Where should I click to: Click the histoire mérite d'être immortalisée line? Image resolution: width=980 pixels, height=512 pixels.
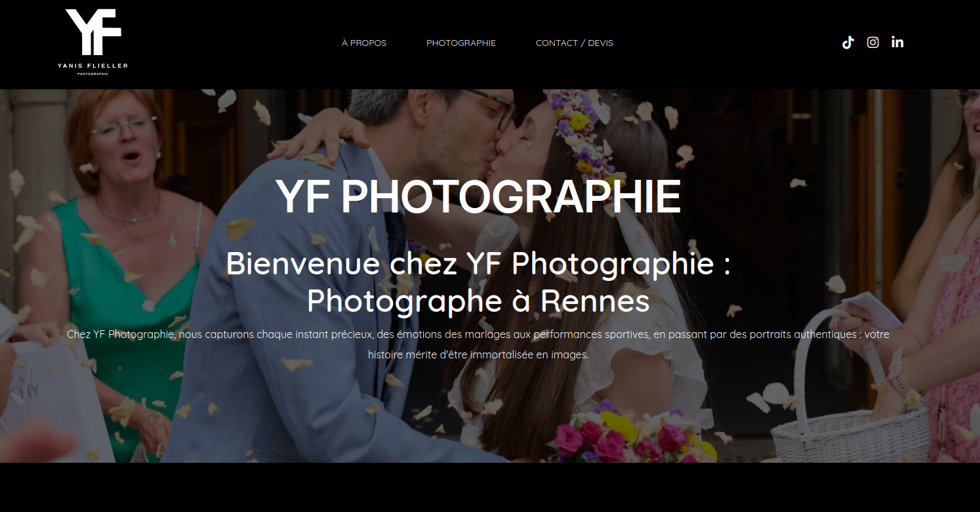pos(478,355)
